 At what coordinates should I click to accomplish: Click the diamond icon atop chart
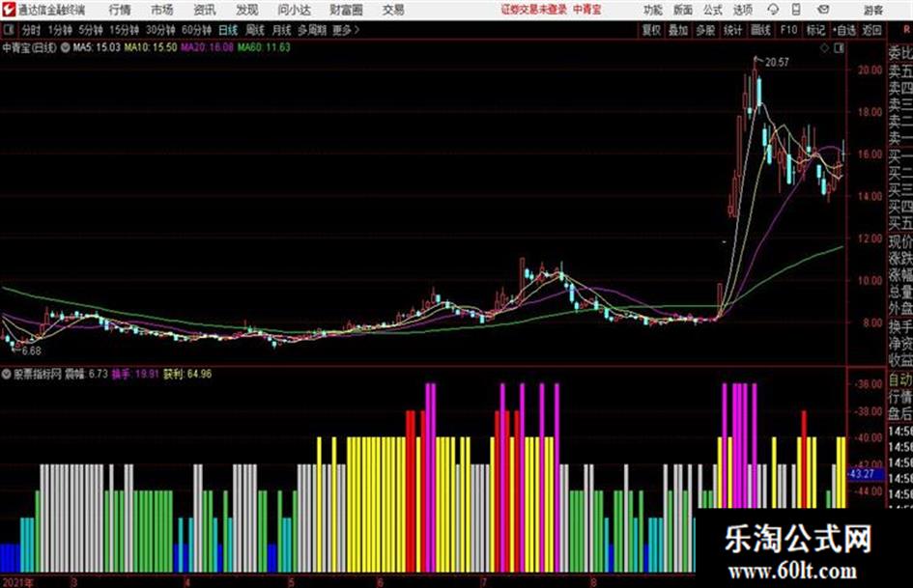coord(824,48)
